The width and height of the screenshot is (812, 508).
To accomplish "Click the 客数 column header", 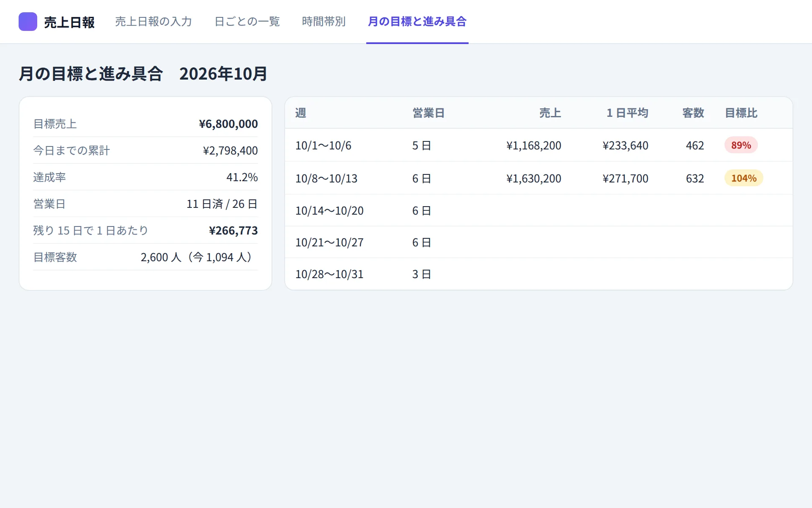I will (693, 113).
